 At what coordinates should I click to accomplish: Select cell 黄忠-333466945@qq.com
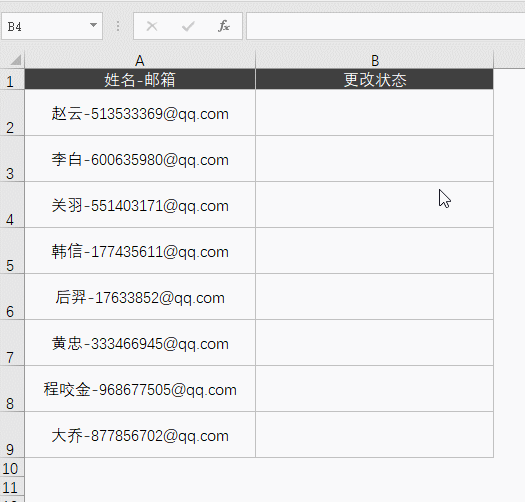coord(140,343)
